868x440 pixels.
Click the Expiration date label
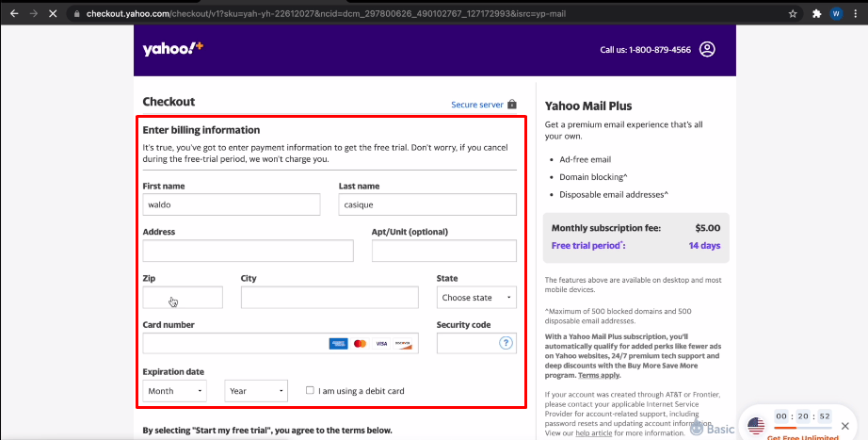coord(173,372)
